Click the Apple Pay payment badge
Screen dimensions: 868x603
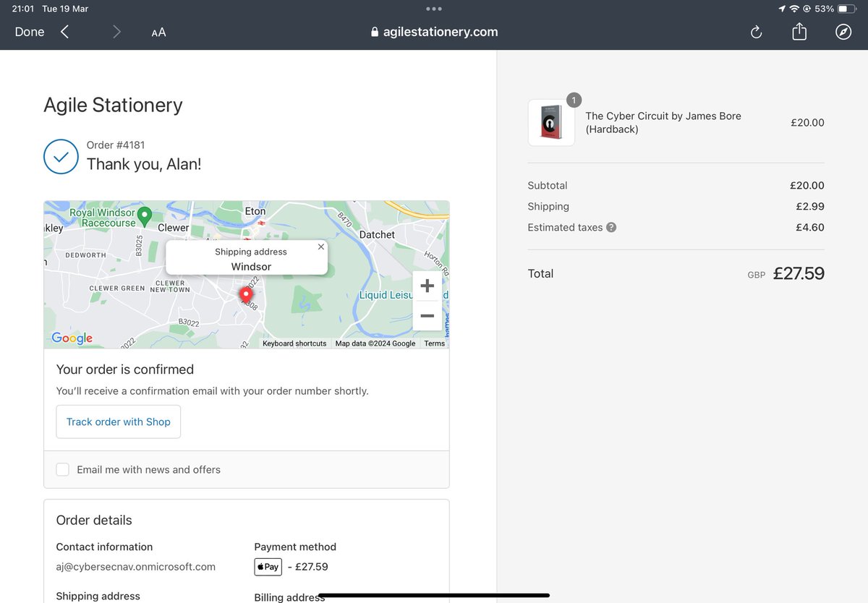point(268,567)
